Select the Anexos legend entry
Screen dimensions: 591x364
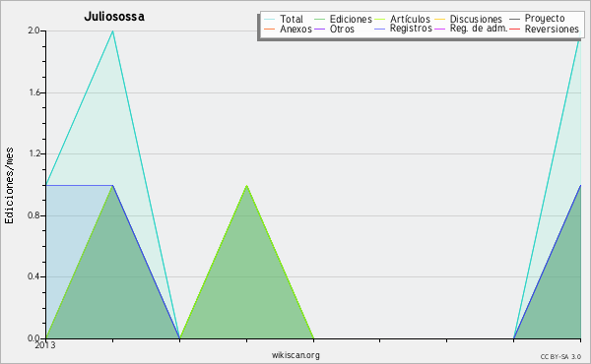tap(288, 29)
